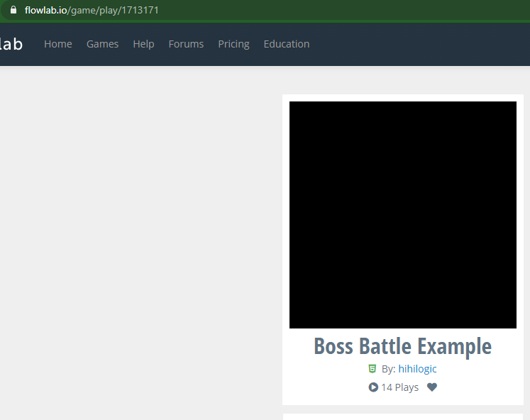Click the black game canvas area
This screenshot has width=530, height=420.
pos(402,214)
